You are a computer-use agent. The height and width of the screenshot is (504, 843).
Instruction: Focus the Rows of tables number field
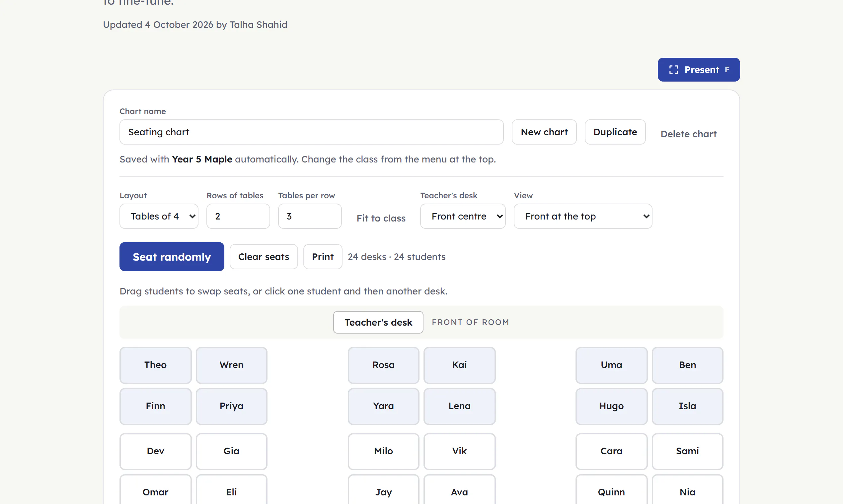coord(238,216)
